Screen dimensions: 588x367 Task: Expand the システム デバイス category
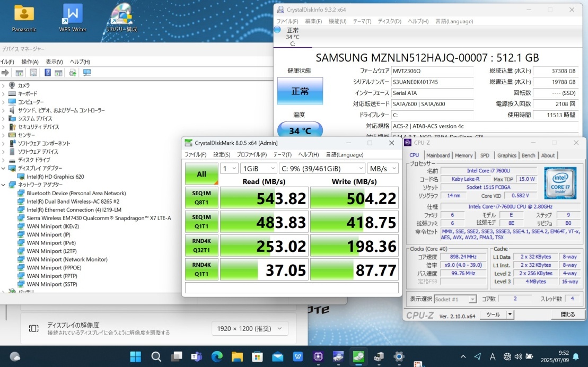[x=3, y=119]
